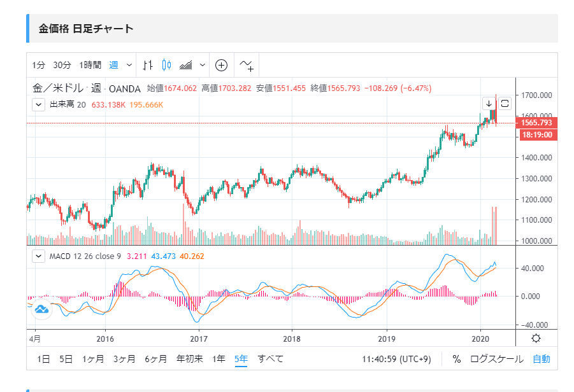Click the TradingView cloud logo icon

click(41, 309)
